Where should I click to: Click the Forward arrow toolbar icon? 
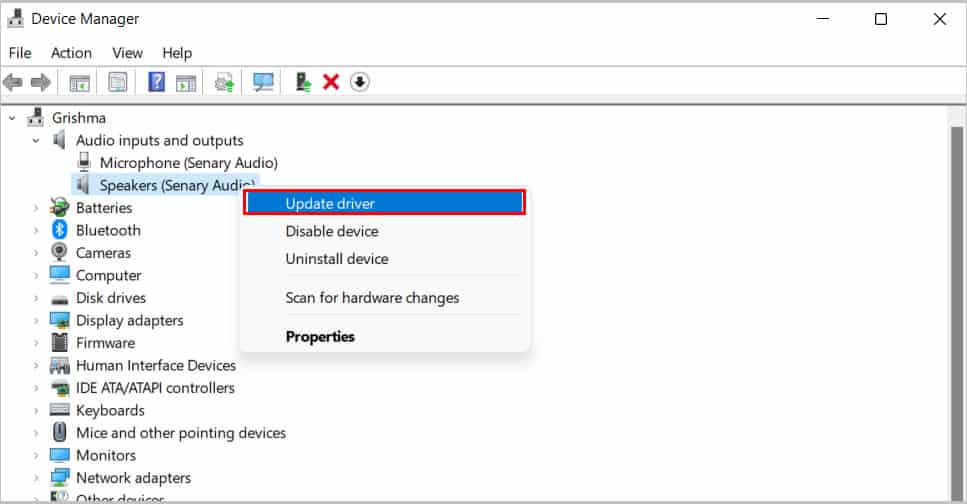click(41, 82)
